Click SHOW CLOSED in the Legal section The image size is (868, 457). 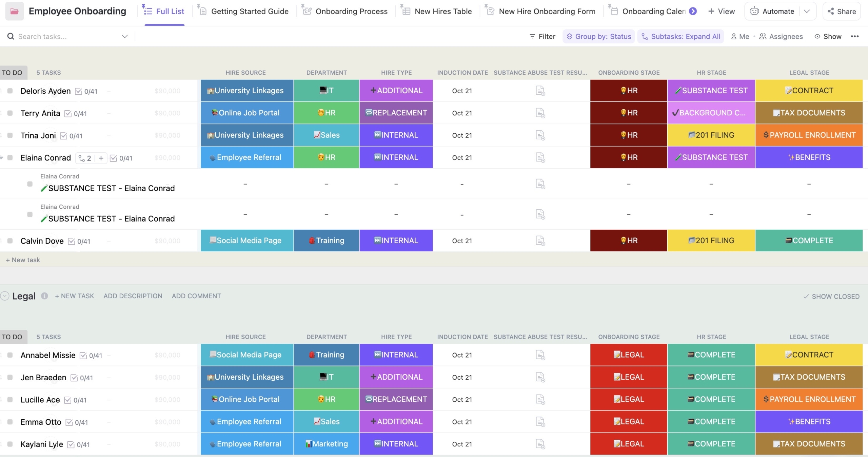tap(831, 296)
